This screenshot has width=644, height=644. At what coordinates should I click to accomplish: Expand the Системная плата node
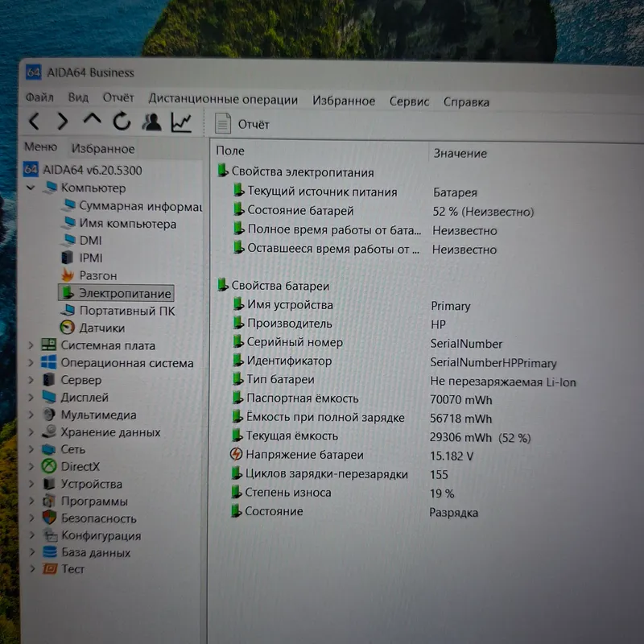31,345
